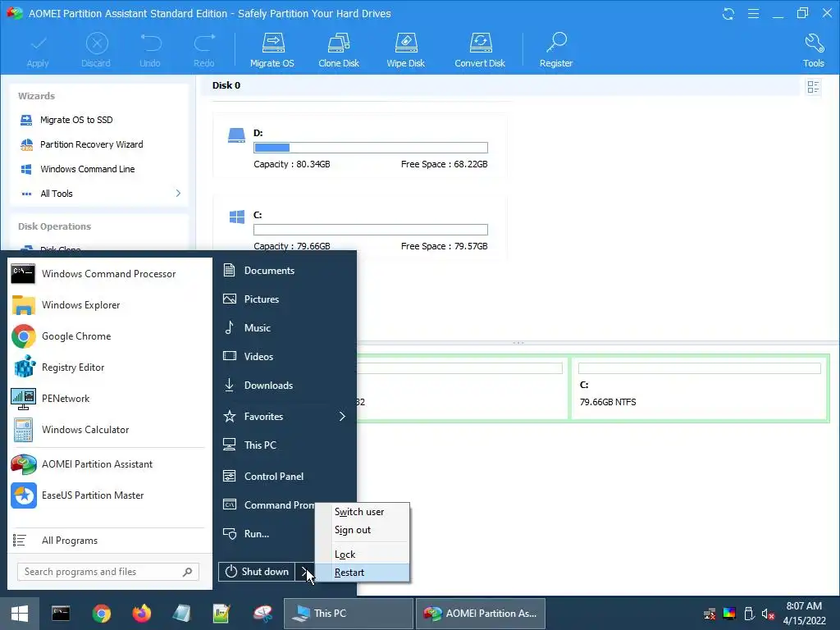Select the D: partition card

click(x=360, y=146)
